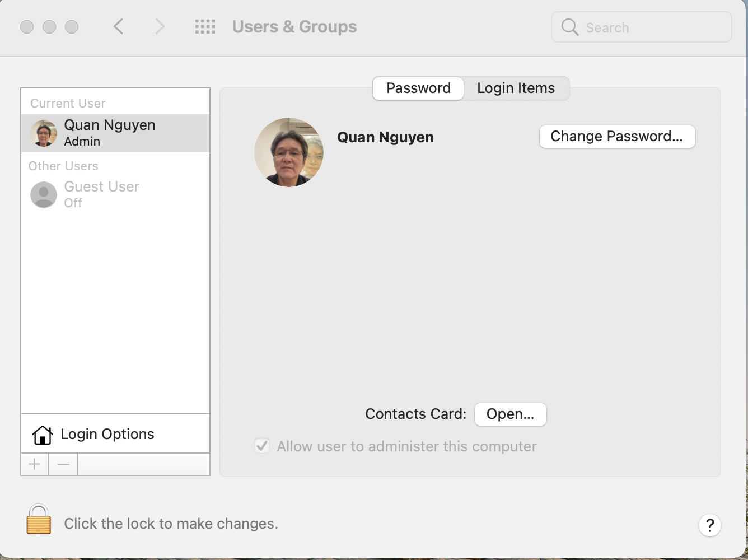
Task: Go back with the left chevron
Action: point(118,26)
